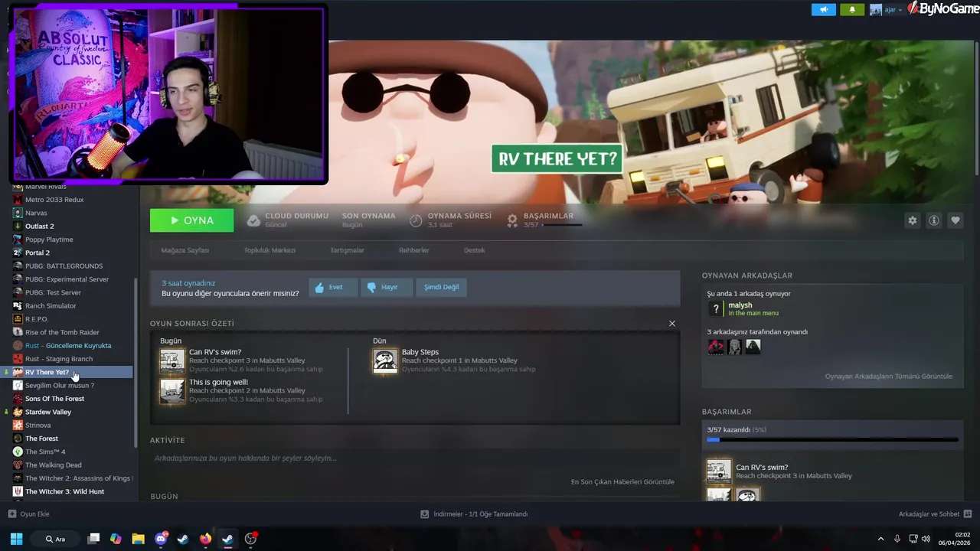Open Firefox from the taskbar
Viewport: 980px width, 551px height.
[205, 539]
